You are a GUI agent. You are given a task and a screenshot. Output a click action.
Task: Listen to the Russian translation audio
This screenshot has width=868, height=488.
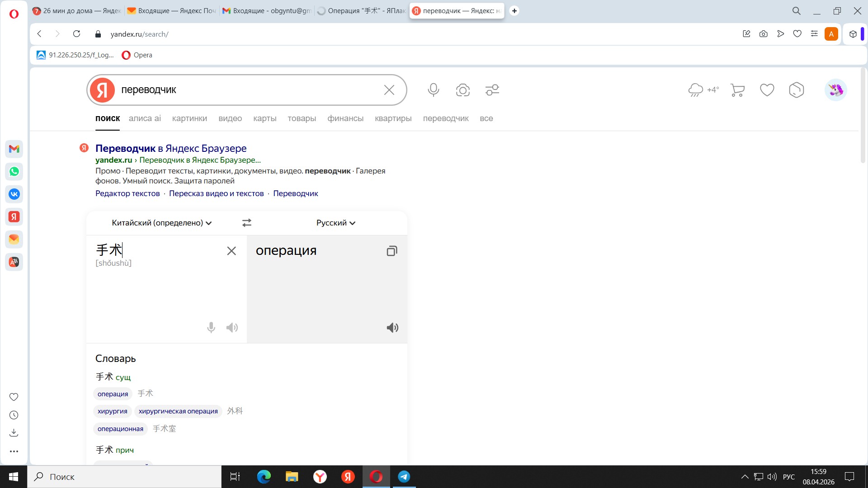tap(392, 328)
